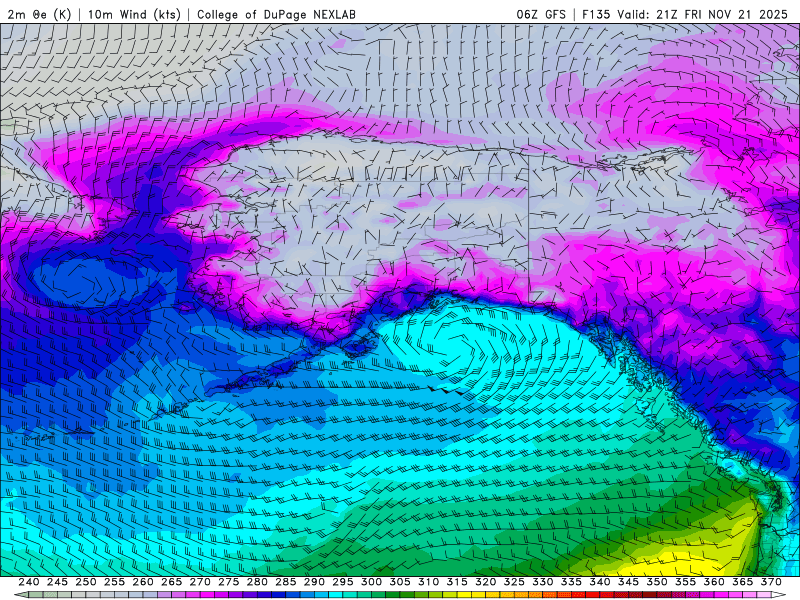Click the "10m Wind (kts)" header label
This screenshot has width=800, height=600.
(x=134, y=14)
